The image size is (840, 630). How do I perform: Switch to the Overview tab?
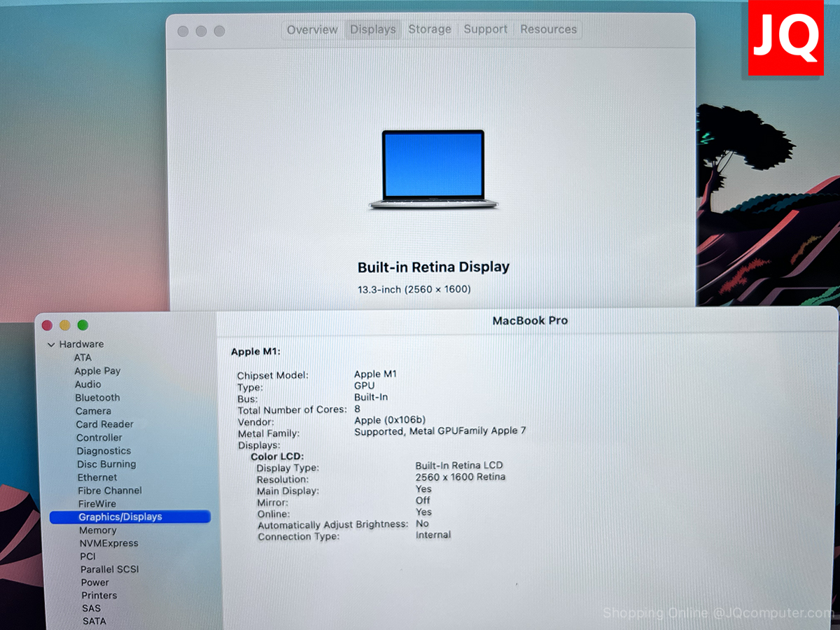[x=312, y=29]
